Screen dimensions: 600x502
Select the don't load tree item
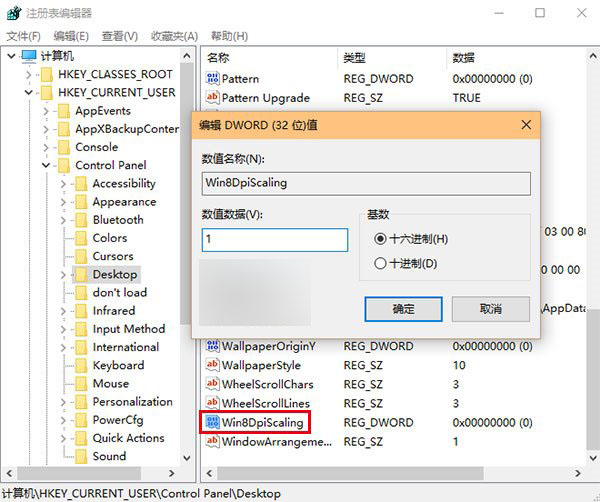tap(119, 293)
